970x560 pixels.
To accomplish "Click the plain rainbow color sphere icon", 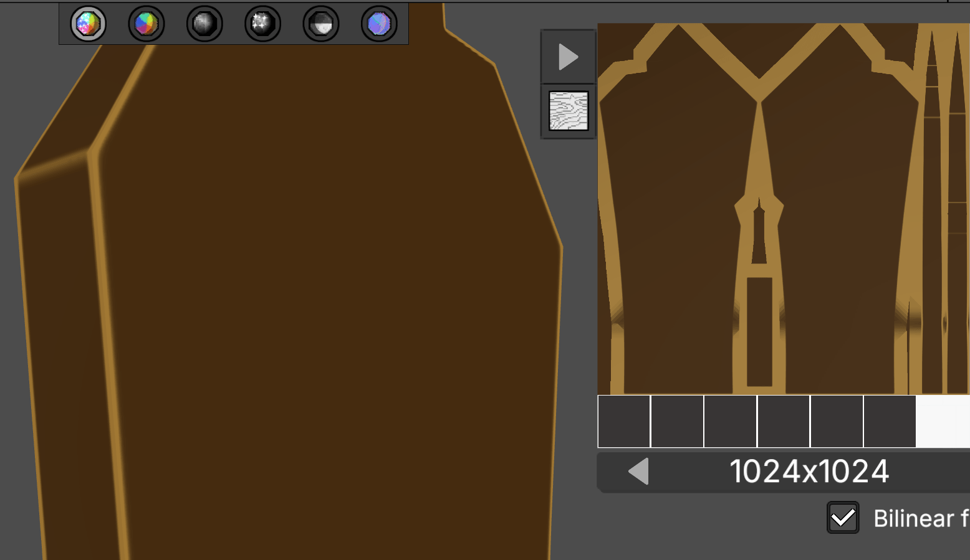I will pos(146,24).
